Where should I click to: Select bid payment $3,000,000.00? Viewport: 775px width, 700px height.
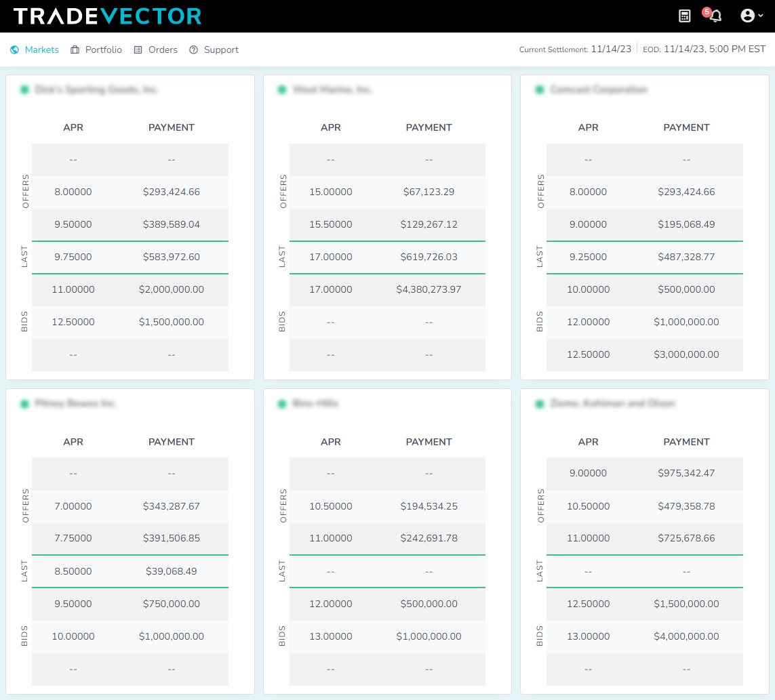[x=686, y=354]
